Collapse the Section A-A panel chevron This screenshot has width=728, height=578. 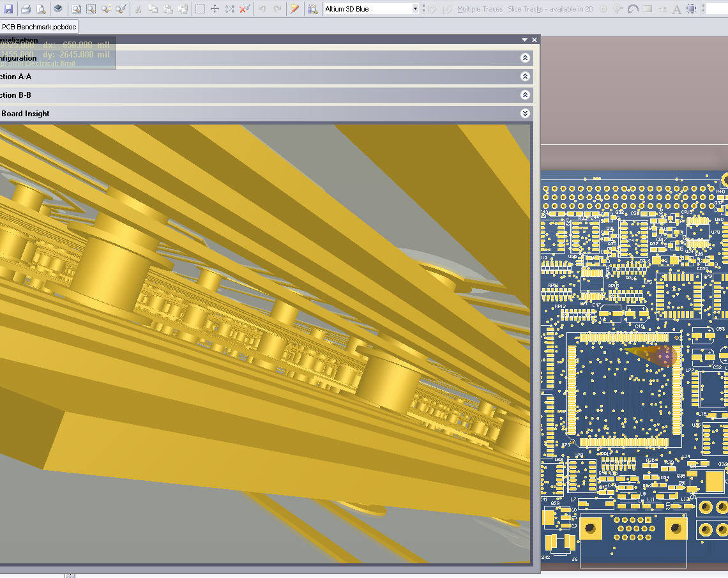click(x=525, y=76)
